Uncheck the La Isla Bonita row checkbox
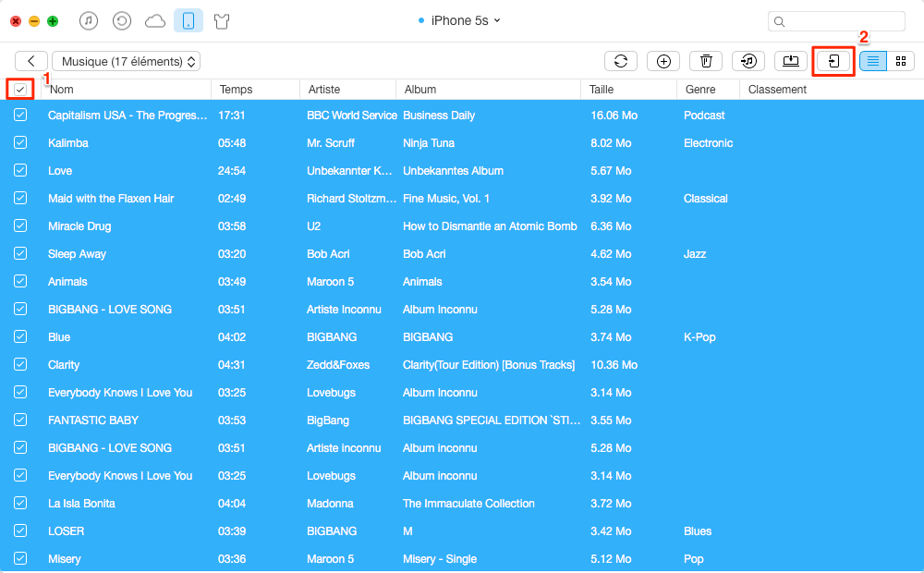Image resolution: width=924 pixels, height=573 pixels. (x=20, y=503)
